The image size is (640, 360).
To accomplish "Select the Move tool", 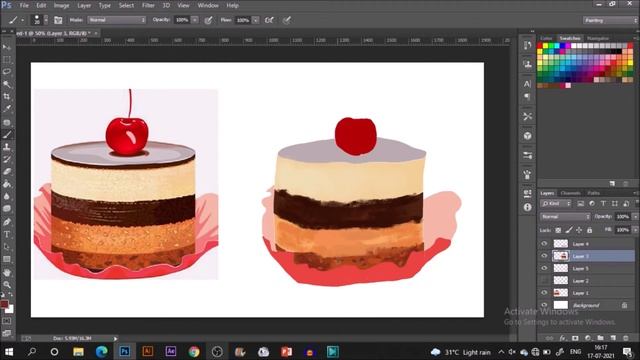I will pyautogui.click(x=7, y=47).
